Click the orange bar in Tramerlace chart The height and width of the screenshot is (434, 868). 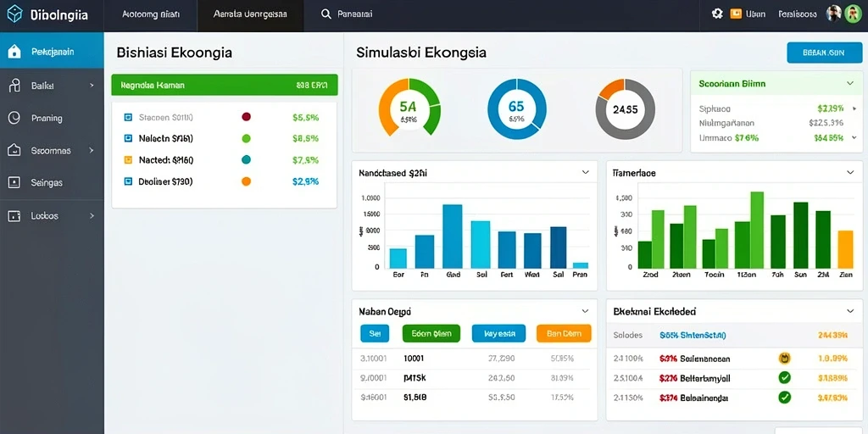(845, 249)
